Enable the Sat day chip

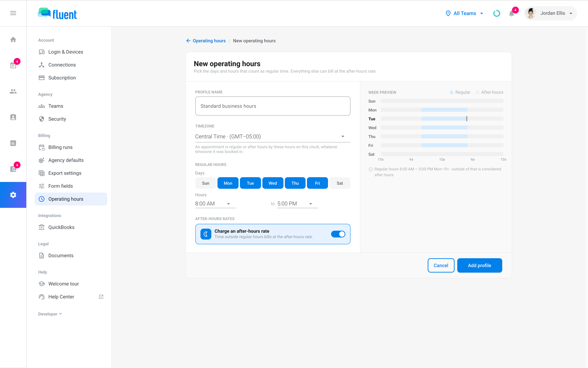point(340,183)
